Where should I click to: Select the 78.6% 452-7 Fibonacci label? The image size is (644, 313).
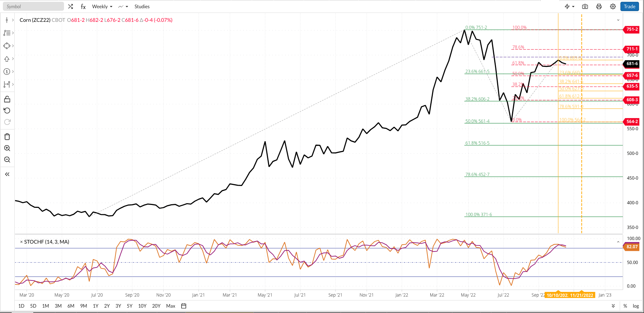point(477,175)
